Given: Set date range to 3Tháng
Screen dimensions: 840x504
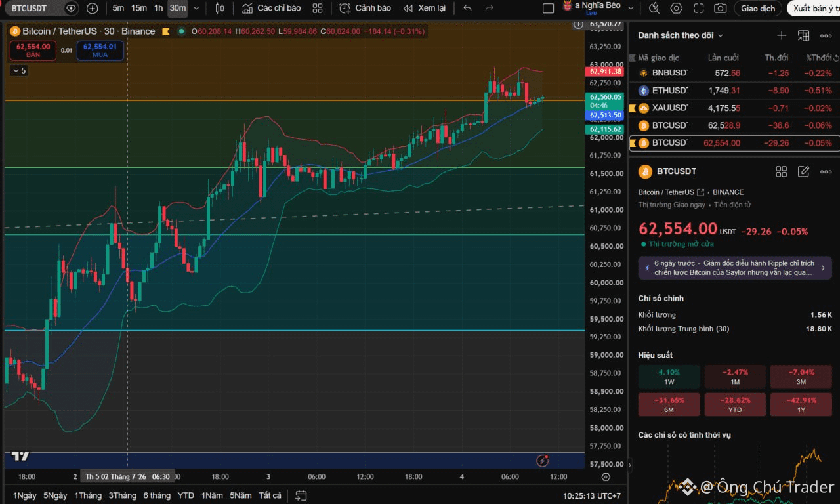Looking at the screenshot, I should (123, 495).
